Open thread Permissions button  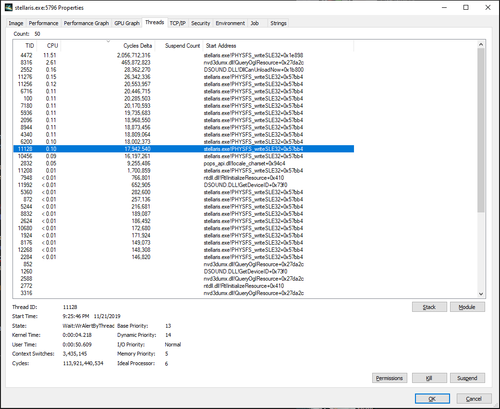click(x=389, y=378)
